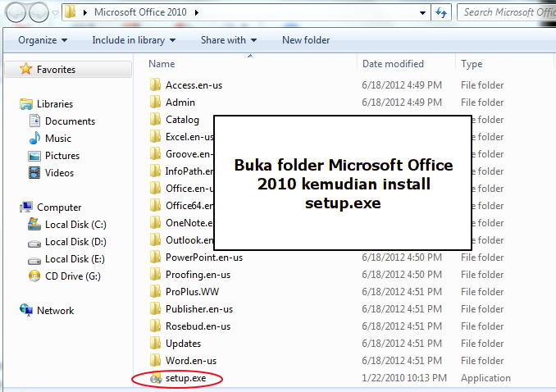This screenshot has height=392, width=556.
Task: Open Local Disk (C:)
Action: (x=75, y=225)
